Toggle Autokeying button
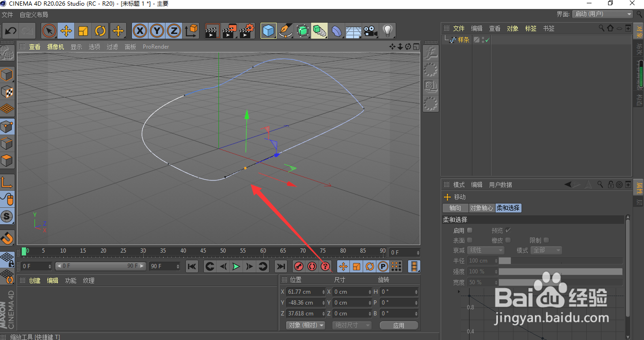Screen dimensions: 644x340 312,266
